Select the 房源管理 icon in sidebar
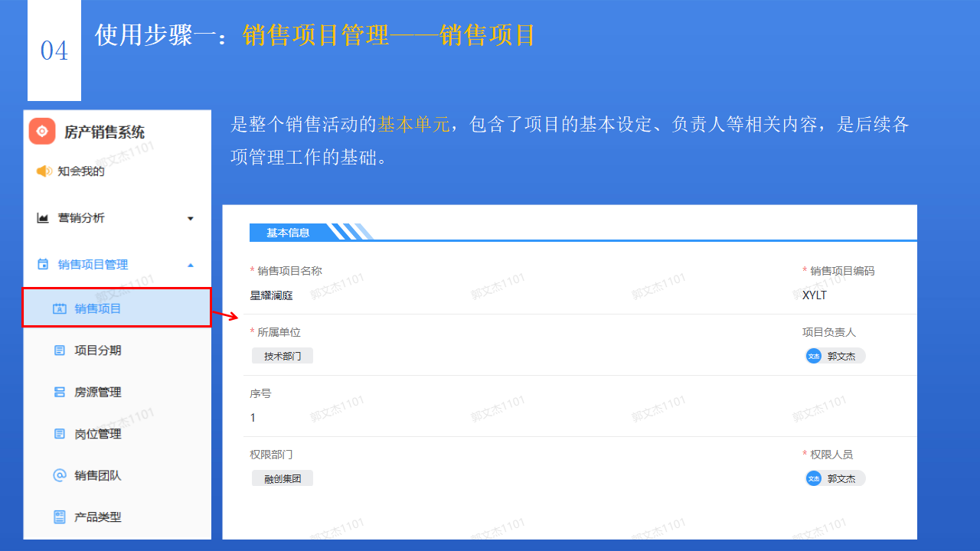Image resolution: width=980 pixels, height=551 pixels. [60, 392]
